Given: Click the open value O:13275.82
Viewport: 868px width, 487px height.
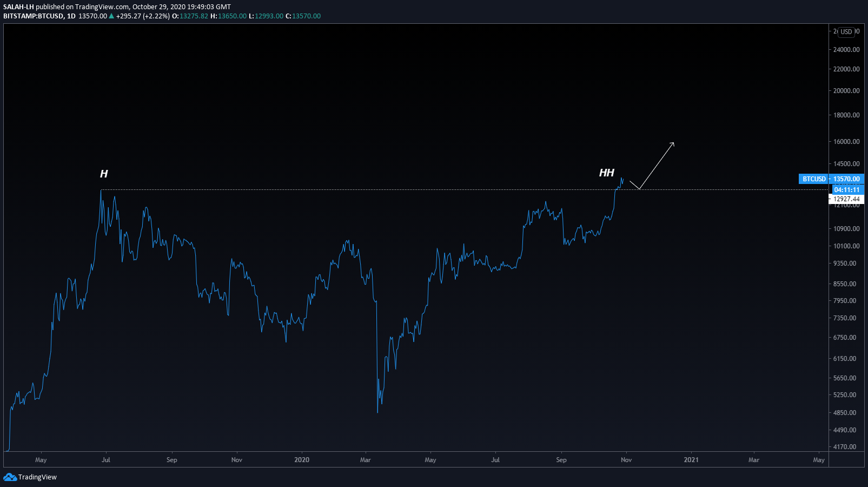Looking at the screenshot, I should click(190, 16).
